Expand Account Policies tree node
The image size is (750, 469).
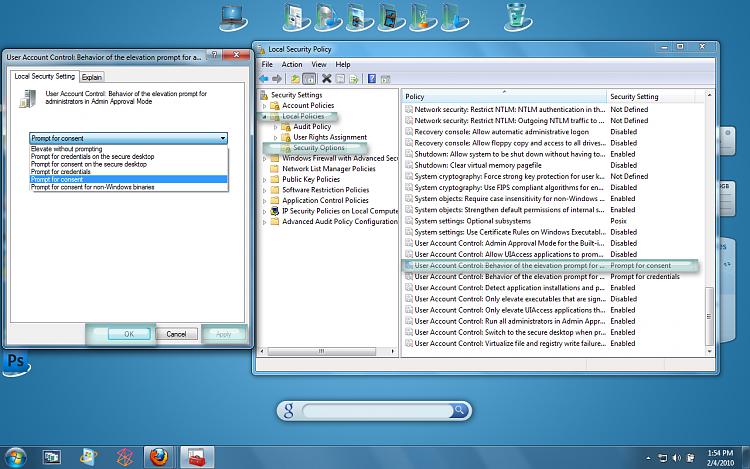(265, 106)
